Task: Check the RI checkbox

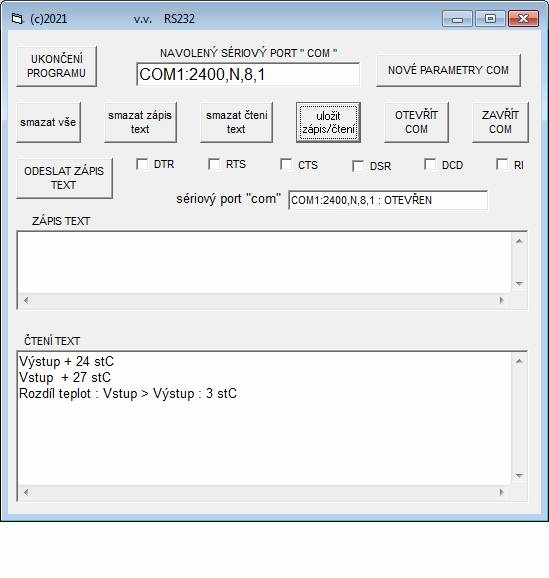Action: point(502,164)
